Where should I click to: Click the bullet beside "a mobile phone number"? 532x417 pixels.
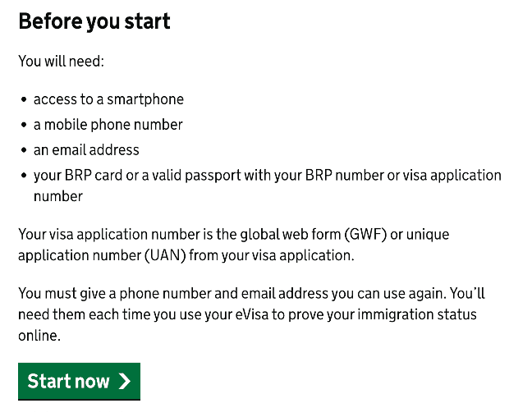click(23, 126)
